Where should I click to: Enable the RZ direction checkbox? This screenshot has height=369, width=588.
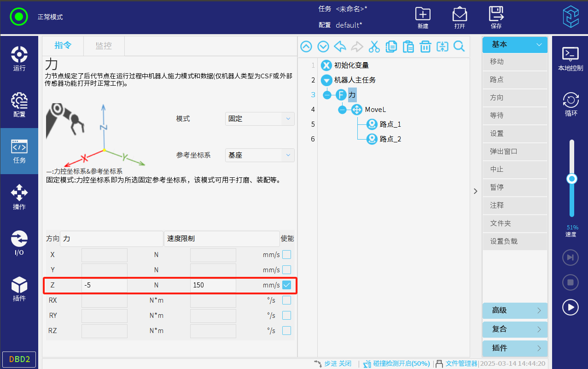point(286,330)
